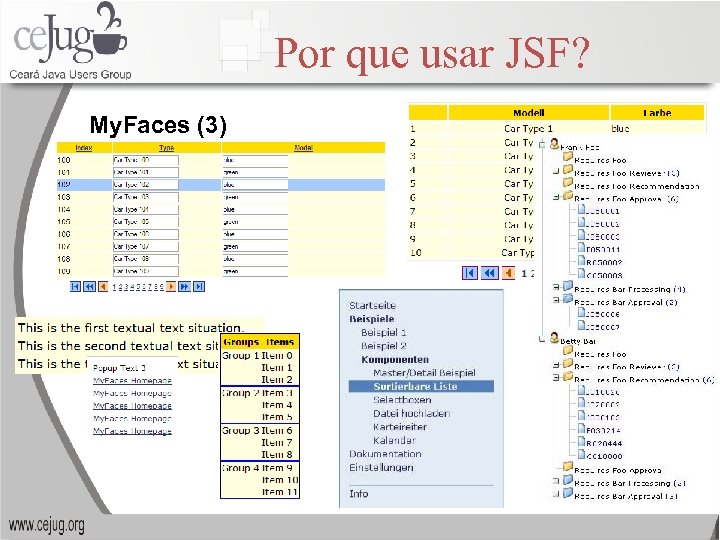Click first-page icon below the Modell/Farbe table
Screen dimensions: 720x540
pos(469,273)
